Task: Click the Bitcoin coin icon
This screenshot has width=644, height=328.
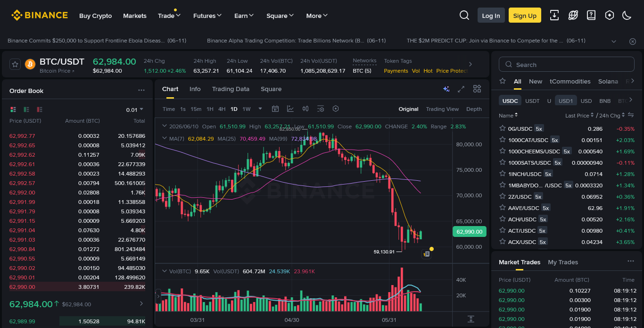Action: pos(30,64)
